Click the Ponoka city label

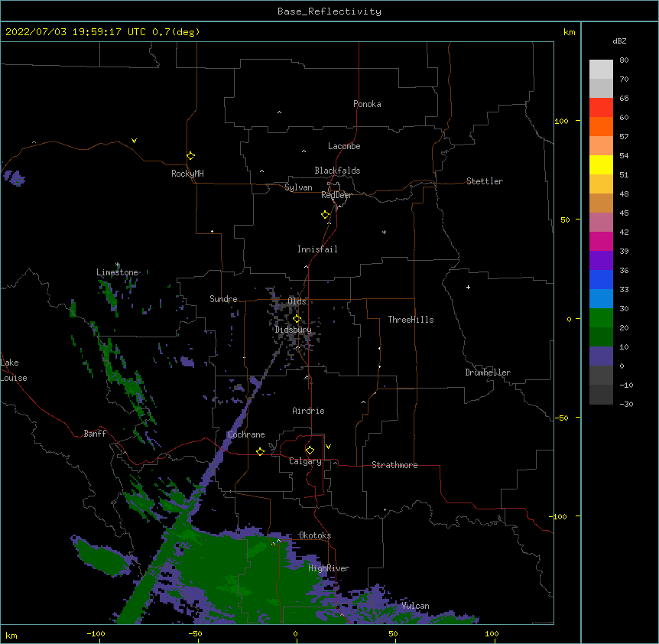[367, 104]
